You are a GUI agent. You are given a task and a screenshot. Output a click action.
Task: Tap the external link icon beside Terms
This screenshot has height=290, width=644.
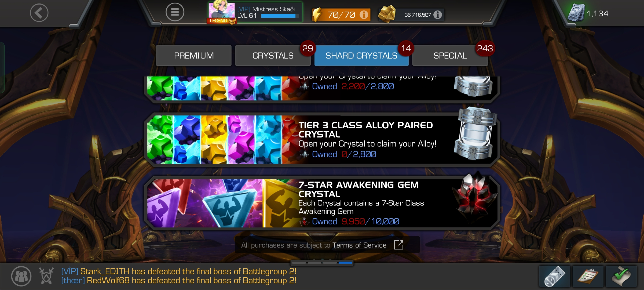click(x=399, y=245)
